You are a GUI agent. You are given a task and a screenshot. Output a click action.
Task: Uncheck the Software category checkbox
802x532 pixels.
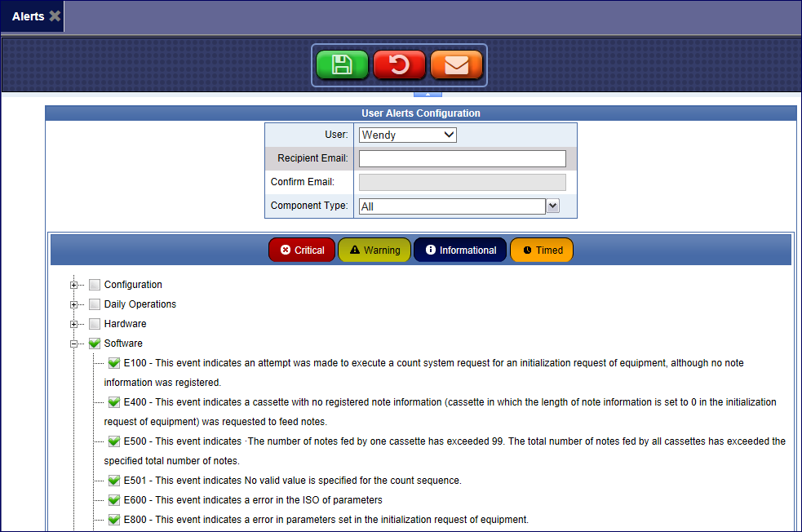pyautogui.click(x=95, y=344)
